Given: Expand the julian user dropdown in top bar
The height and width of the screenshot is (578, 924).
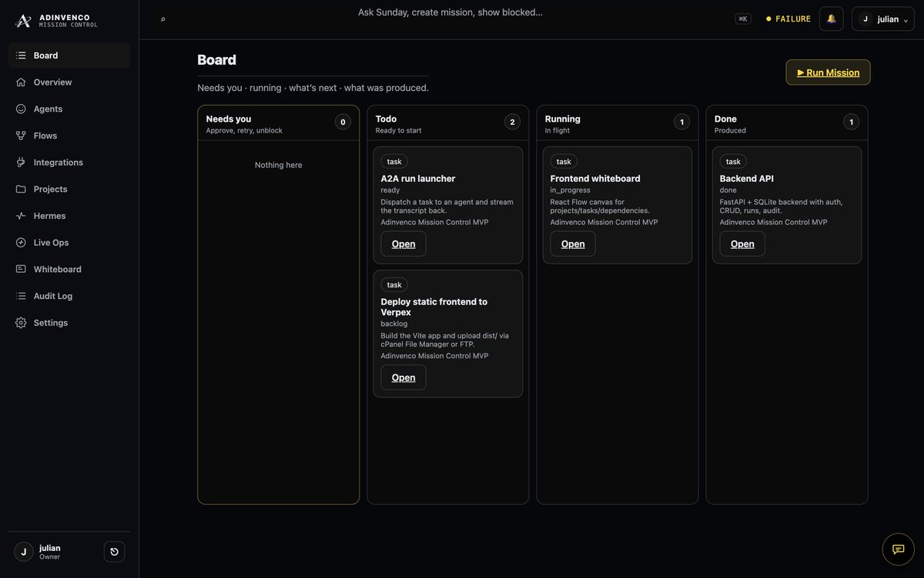Looking at the screenshot, I should click(x=883, y=18).
